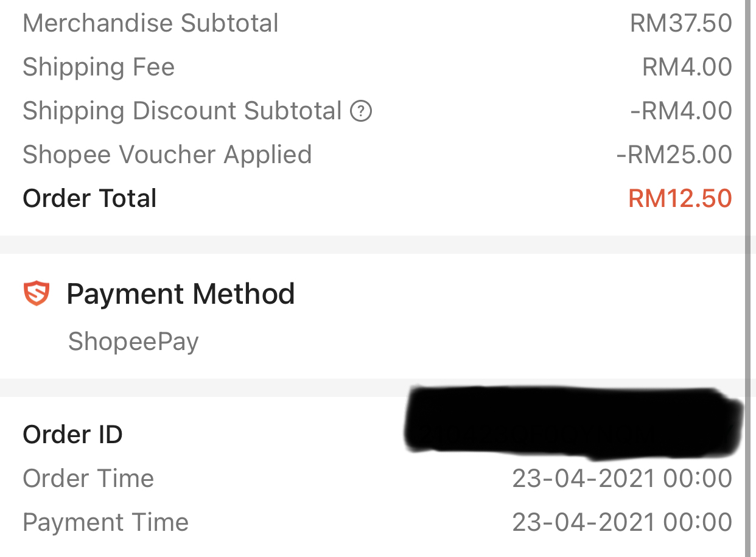Click the orange Shopee shield icon
Screen dimensions: 756x557
[x=37, y=293]
